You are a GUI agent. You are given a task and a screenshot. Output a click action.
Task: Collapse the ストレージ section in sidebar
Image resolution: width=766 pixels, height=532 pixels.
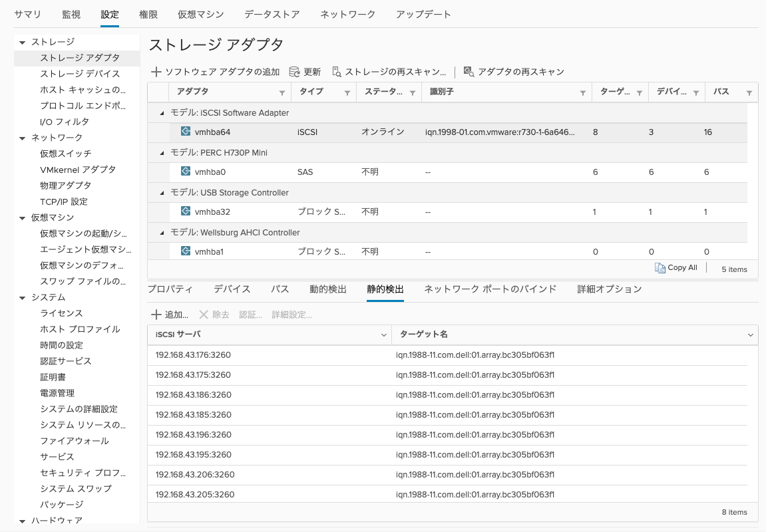[x=22, y=43]
